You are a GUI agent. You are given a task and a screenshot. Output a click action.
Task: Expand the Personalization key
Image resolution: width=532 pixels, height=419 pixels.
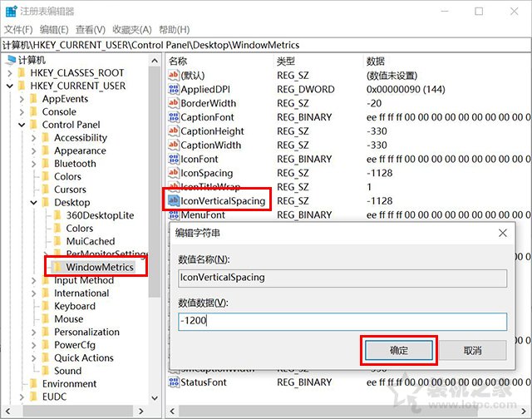[x=33, y=333]
